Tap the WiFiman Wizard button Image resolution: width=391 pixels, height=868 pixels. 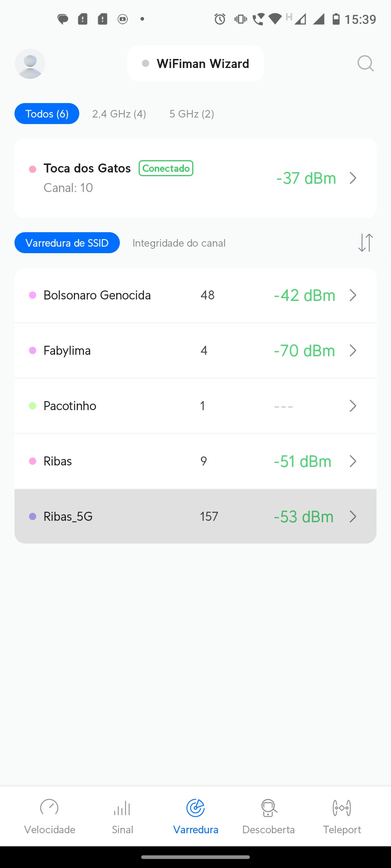point(195,64)
